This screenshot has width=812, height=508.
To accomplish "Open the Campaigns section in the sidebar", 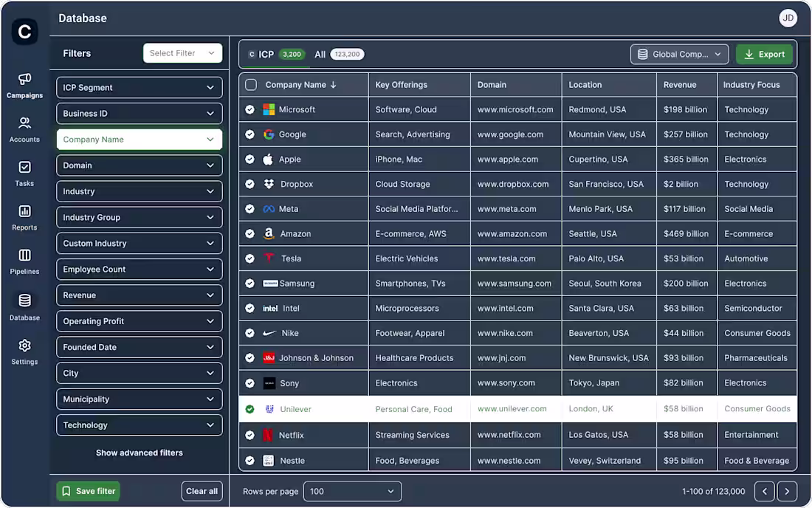I will [x=24, y=85].
